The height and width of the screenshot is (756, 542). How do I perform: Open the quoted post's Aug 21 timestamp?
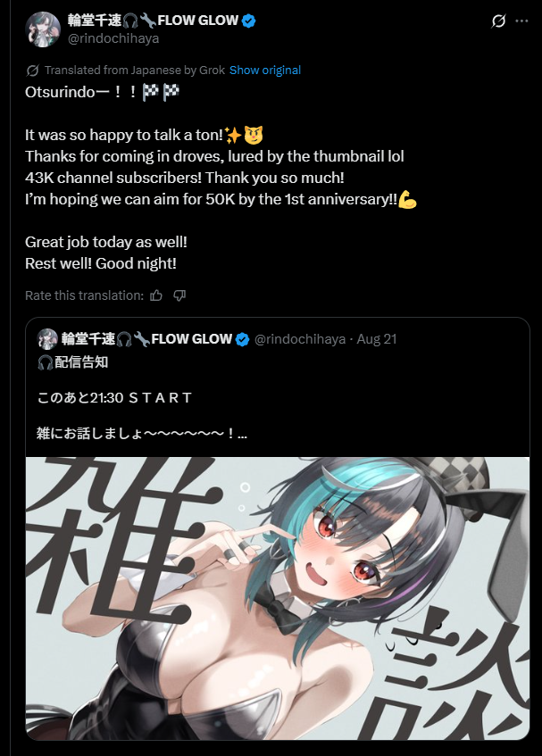tap(377, 339)
